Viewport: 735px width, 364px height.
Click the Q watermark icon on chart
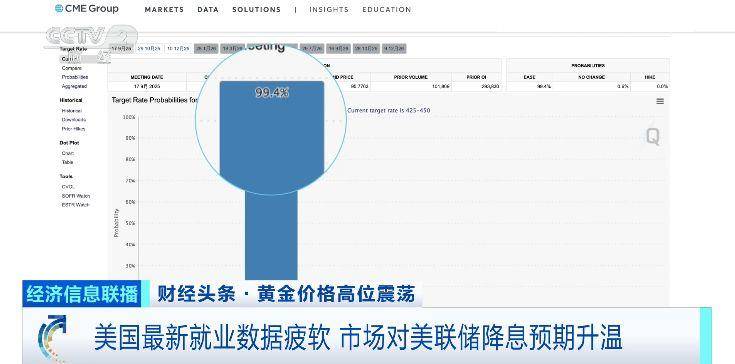653,137
